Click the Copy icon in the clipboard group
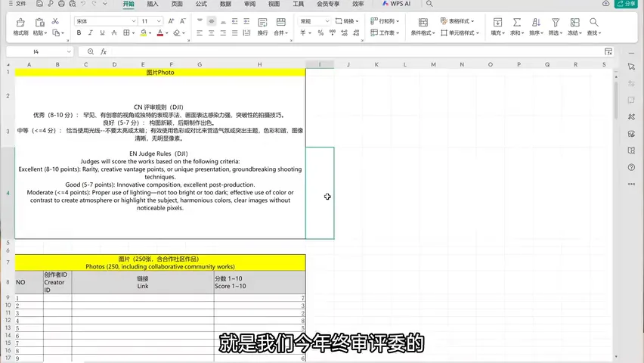 click(x=56, y=33)
